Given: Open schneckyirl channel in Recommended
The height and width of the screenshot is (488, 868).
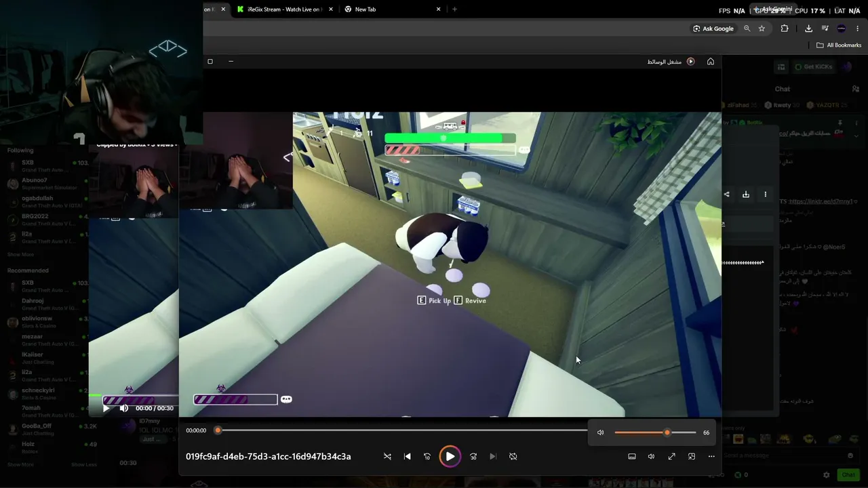Looking at the screenshot, I should pyautogui.click(x=47, y=394).
